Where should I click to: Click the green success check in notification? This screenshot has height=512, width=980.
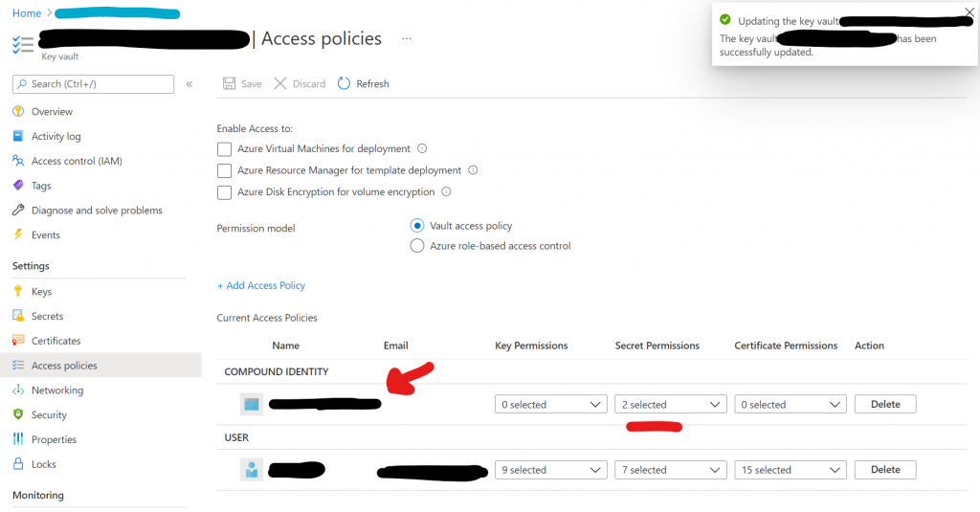pos(725,19)
